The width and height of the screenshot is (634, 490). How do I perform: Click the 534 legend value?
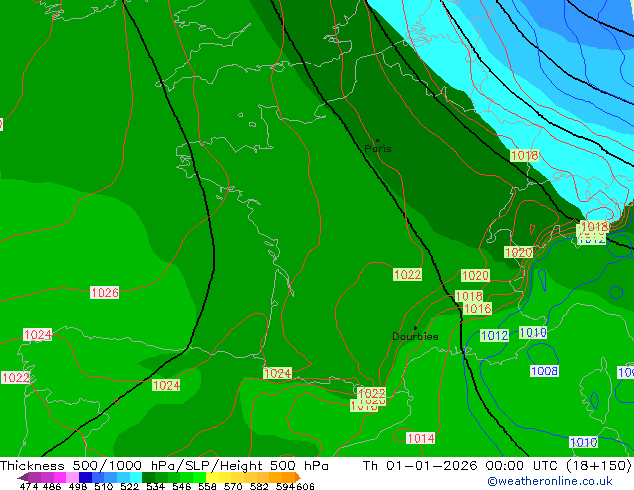155,486
